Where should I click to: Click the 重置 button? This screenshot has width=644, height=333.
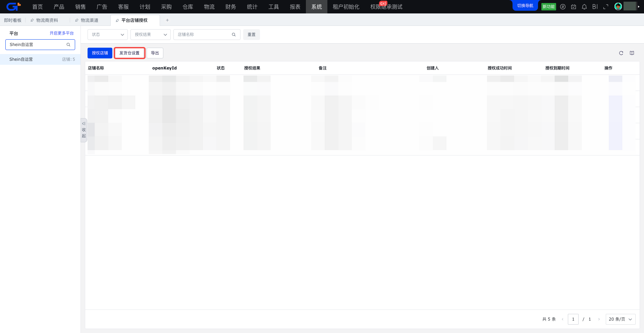point(252,35)
